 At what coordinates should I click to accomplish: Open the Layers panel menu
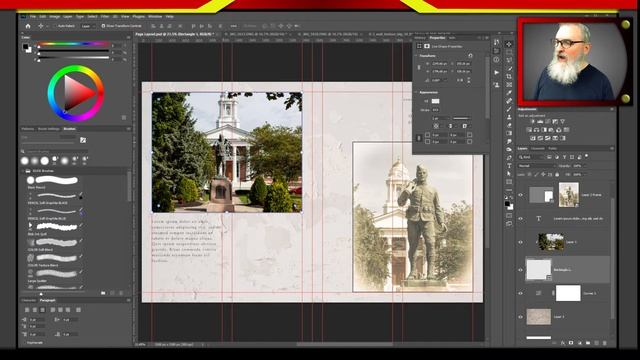pyautogui.click(x=611, y=149)
